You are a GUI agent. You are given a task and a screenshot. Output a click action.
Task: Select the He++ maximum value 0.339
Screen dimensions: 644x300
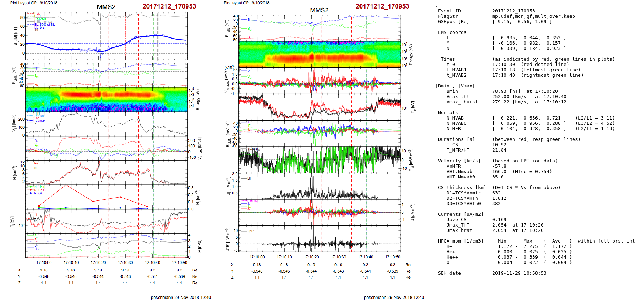point(531,257)
